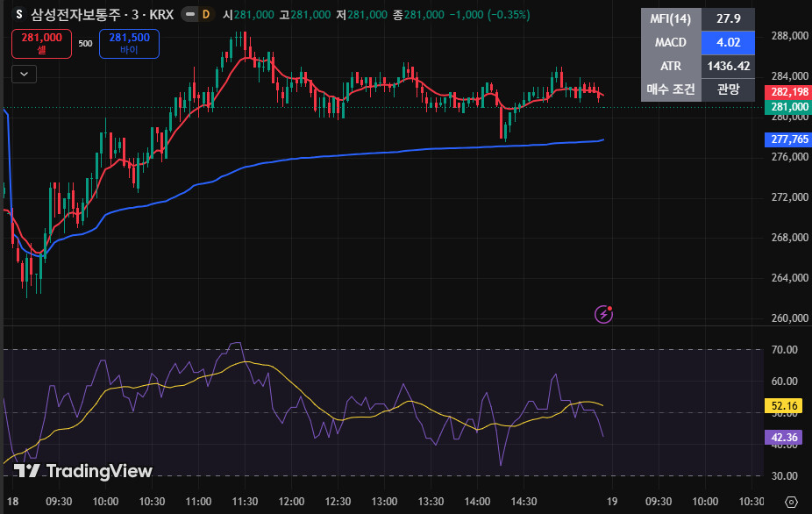
Task: Click the ATR table label
Action: coord(671,66)
